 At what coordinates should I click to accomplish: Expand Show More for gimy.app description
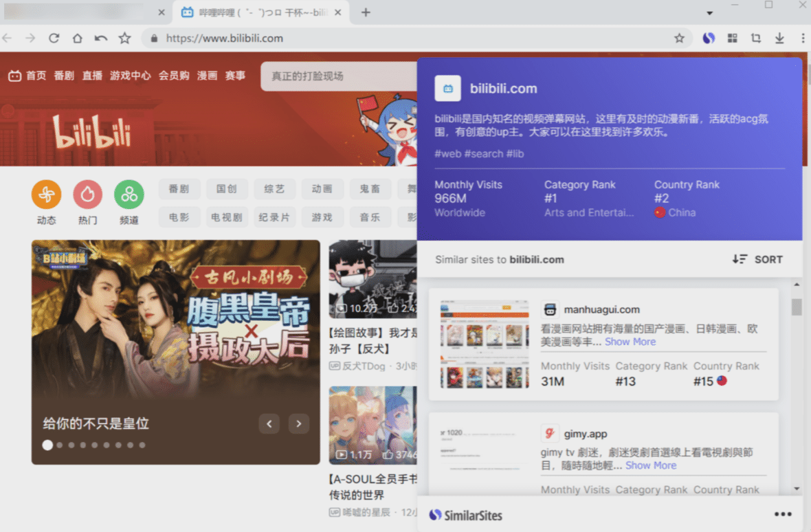pos(651,465)
